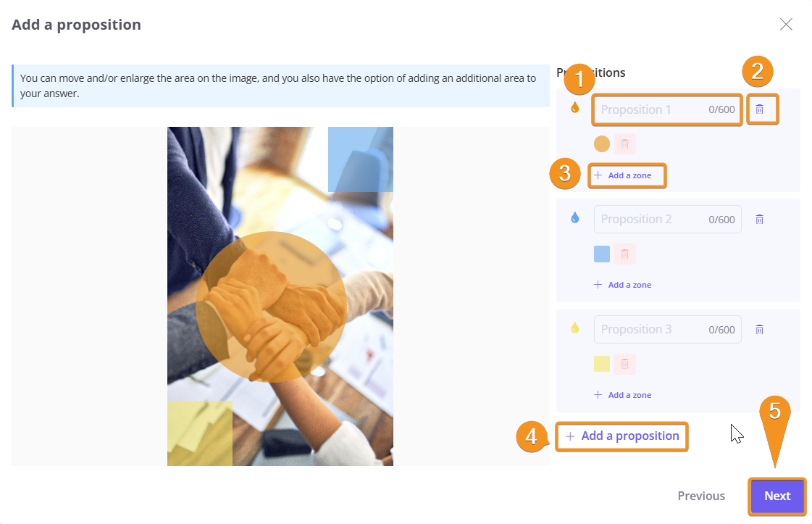
Task: Select the orange circular area on the image
Action: [271, 307]
